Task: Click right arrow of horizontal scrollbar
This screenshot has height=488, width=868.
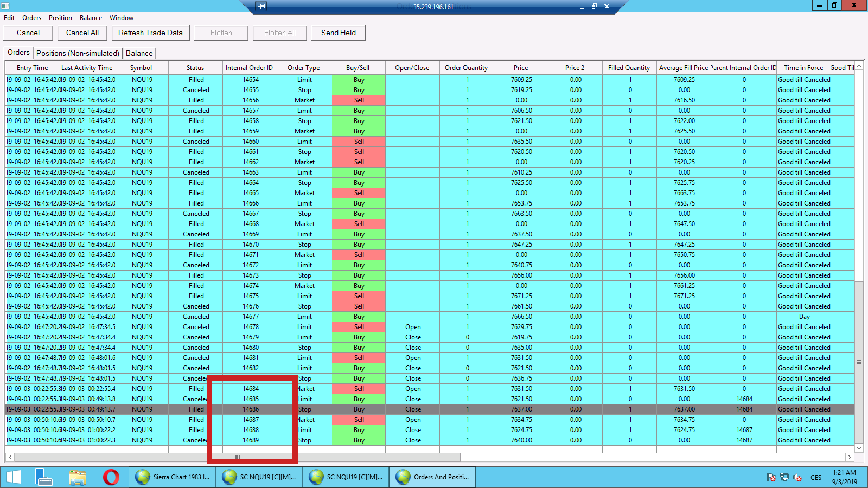Action: pos(850,457)
